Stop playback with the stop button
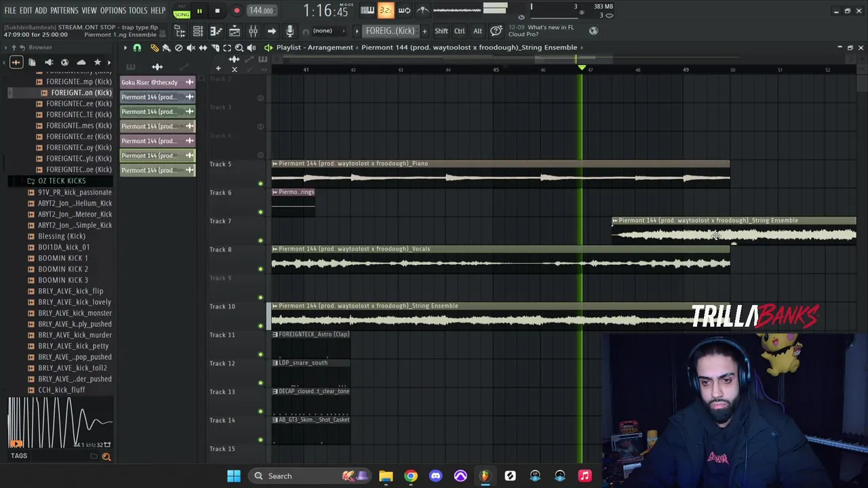Image resolution: width=868 pixels, height=488 pixels. point(217,11)
